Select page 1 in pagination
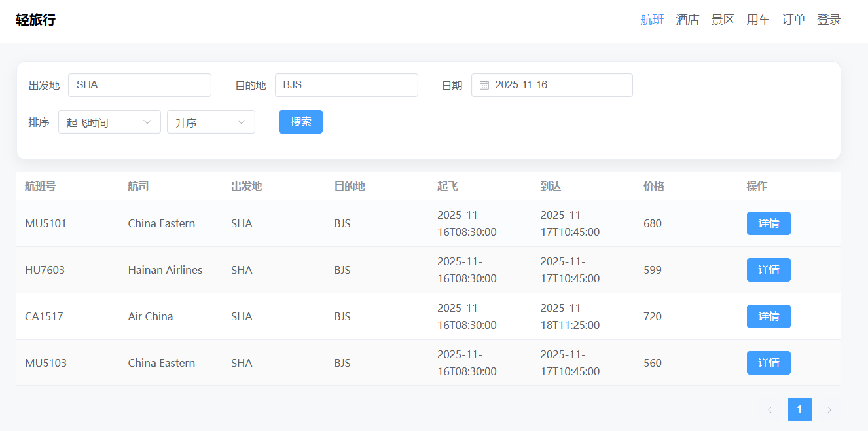868x431 pixels. click(x=799, y=409)
